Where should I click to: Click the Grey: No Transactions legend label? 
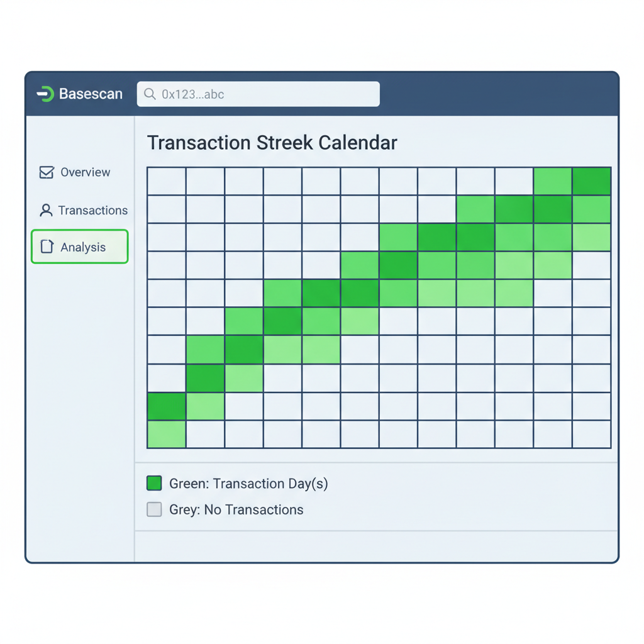point(236,509)
